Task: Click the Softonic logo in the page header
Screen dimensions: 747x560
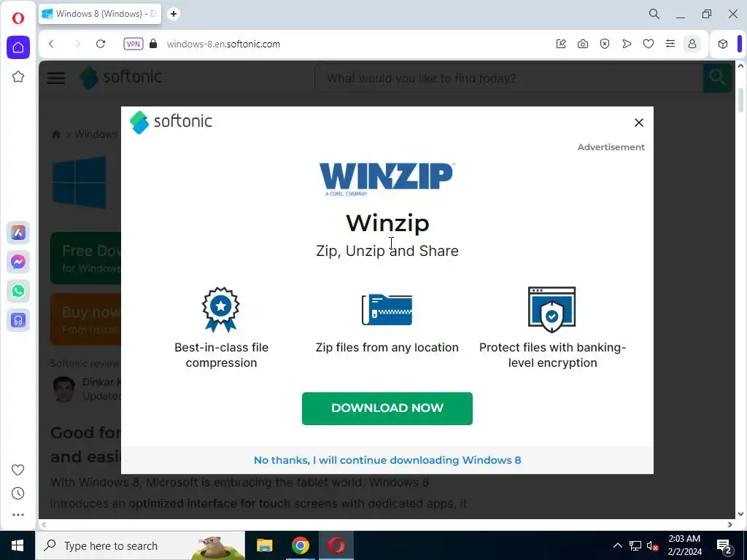Action: 121,77
